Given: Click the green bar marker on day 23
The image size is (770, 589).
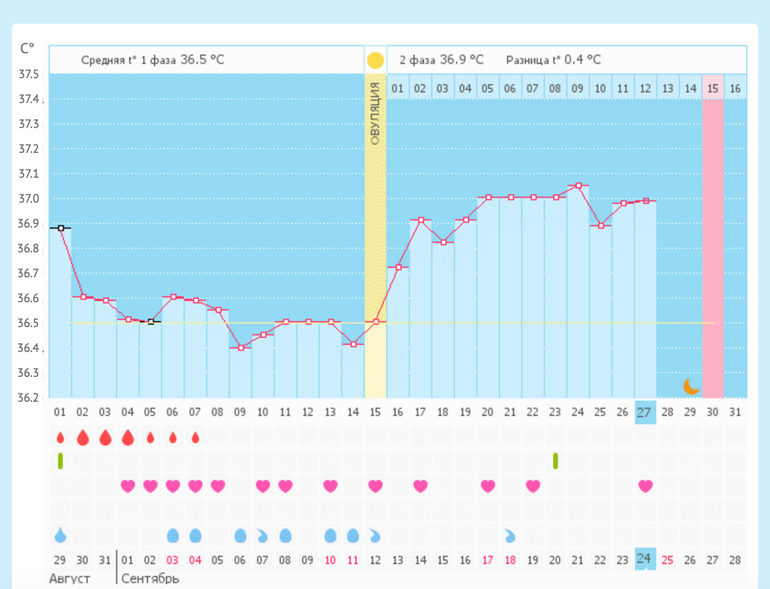Looking at the screenshot, I should coord(555,460).
